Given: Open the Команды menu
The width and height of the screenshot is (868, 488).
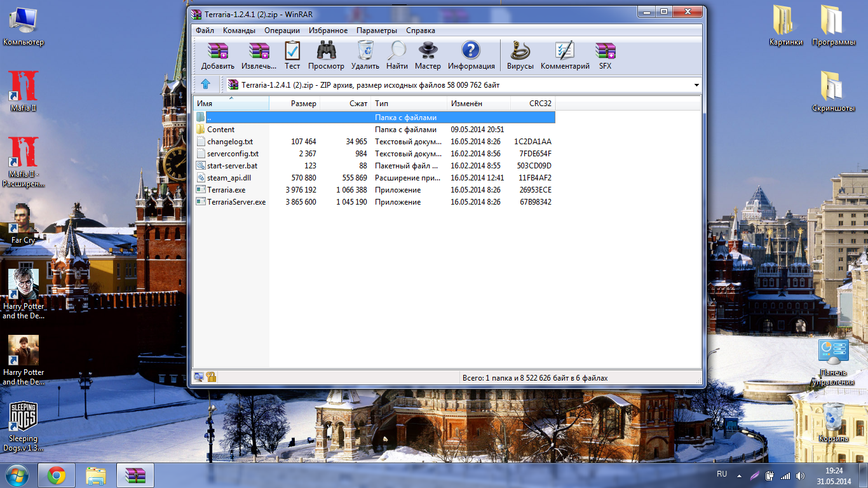Looking at the screenshot, I should [x=239, y=30].
